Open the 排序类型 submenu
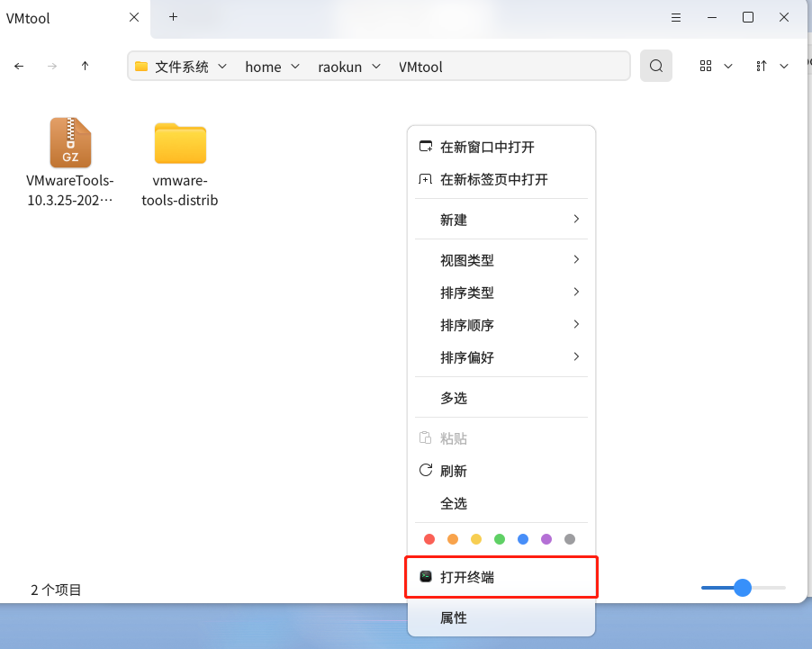The height and width of the screenshot is (649, 812). click(x=501, y=293)
